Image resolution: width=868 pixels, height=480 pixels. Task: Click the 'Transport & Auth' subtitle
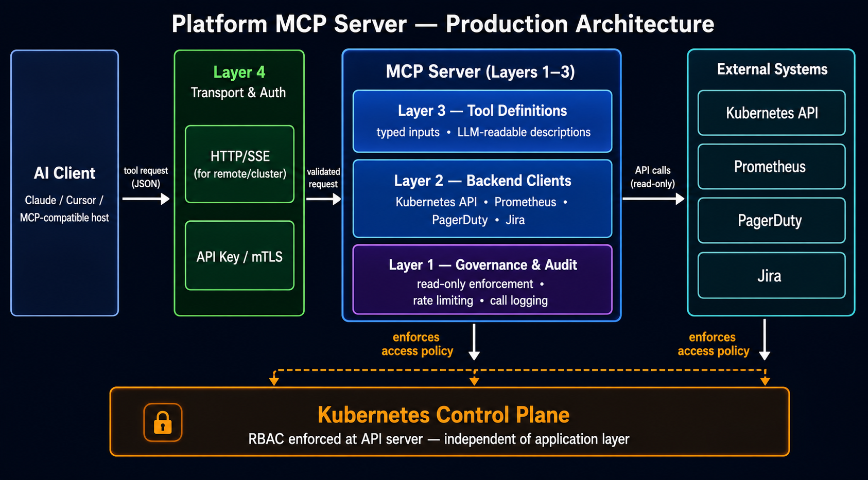[x=238, y=93]
